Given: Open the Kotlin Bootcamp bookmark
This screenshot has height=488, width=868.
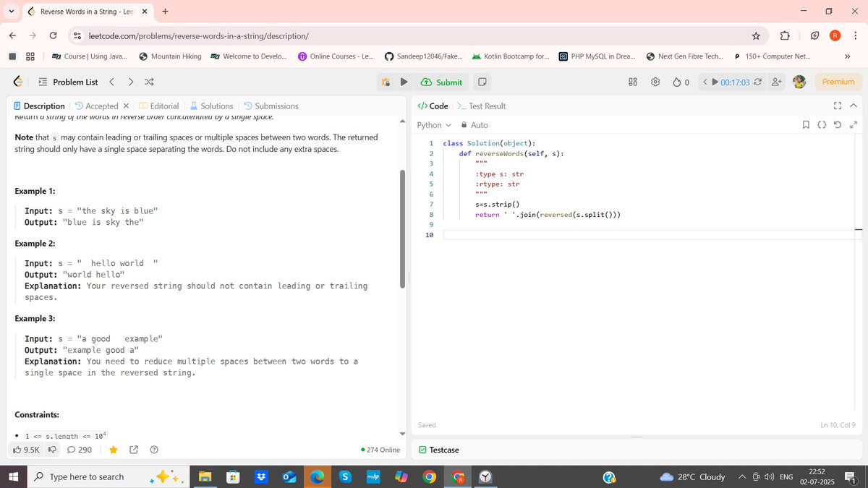Looking at the screenshot, I should click(511, 56).
